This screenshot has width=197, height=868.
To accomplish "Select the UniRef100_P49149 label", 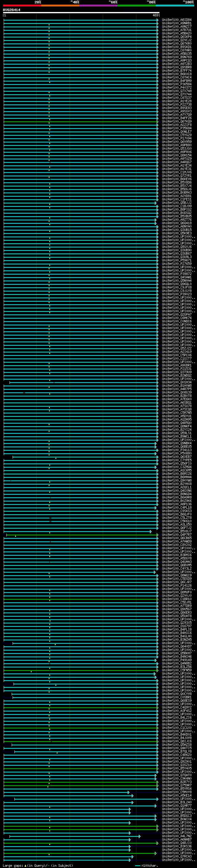I will coord(176,660).
